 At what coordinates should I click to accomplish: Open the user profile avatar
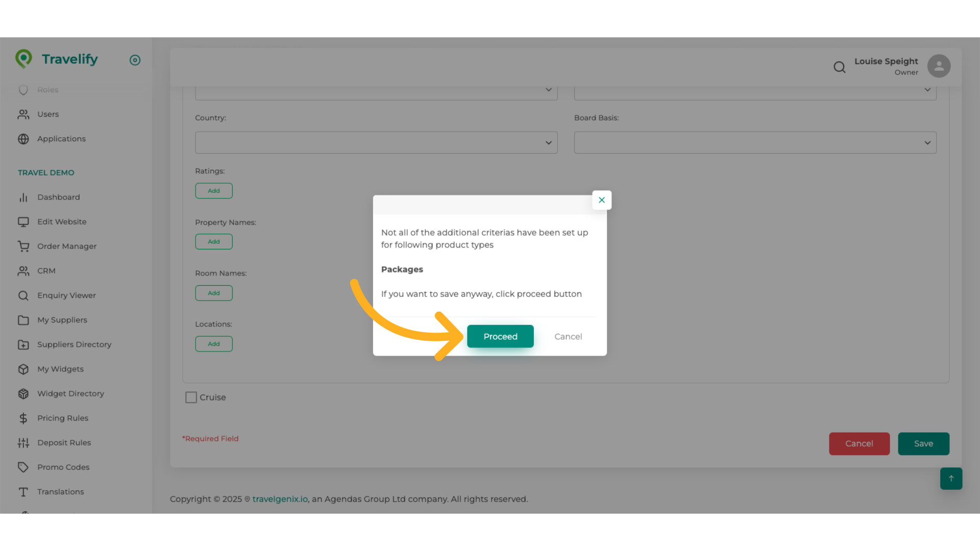(939, 66)
